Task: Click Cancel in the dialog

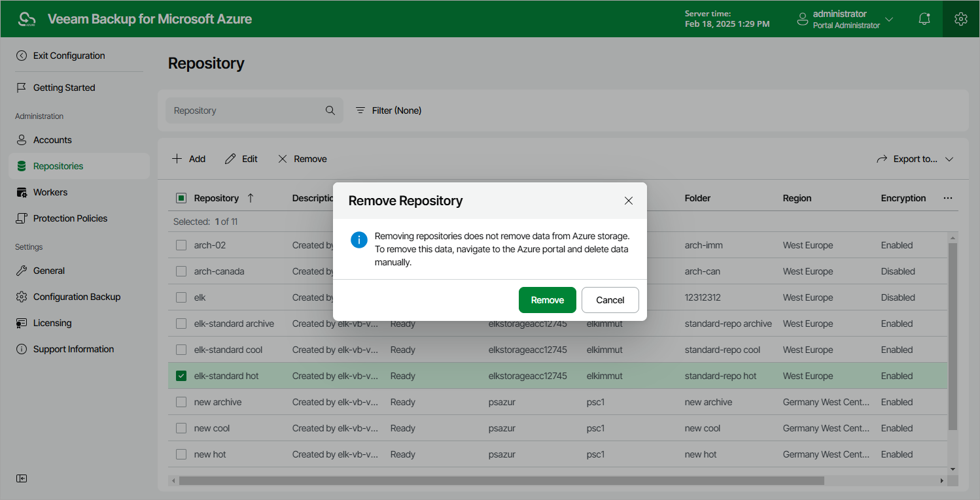Action: 610,300
